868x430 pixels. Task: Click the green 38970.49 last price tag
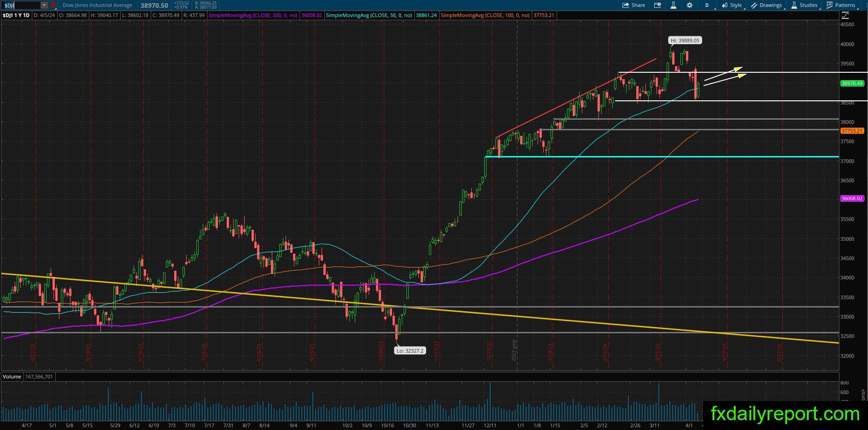(x=852, y=83)
